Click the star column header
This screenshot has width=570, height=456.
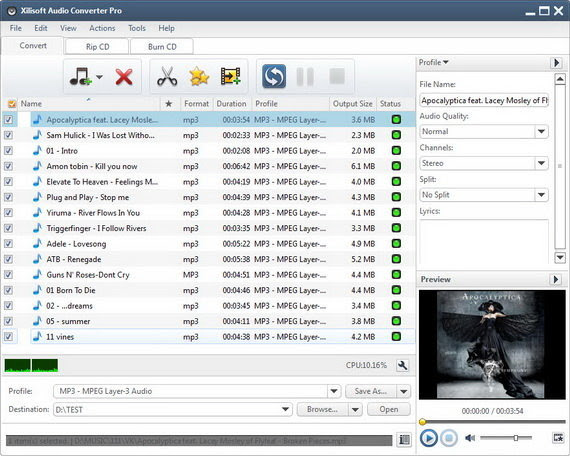(169, 104)
